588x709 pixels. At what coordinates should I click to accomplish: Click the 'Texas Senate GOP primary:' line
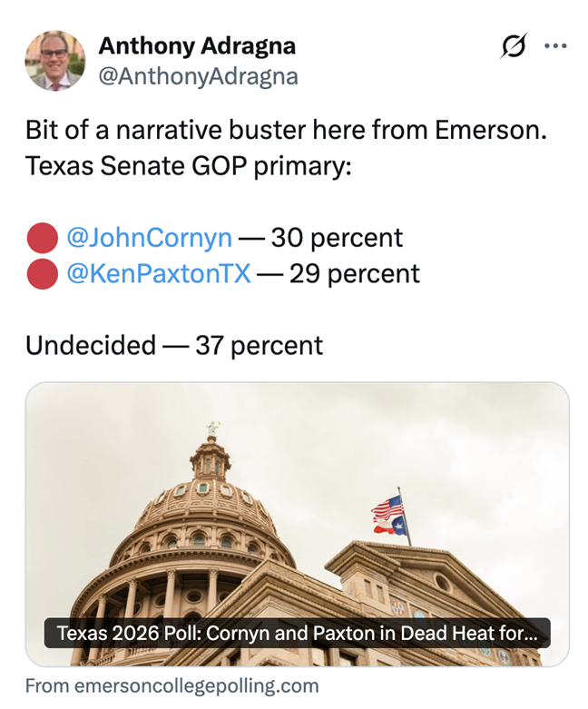(x=188, y=166)
